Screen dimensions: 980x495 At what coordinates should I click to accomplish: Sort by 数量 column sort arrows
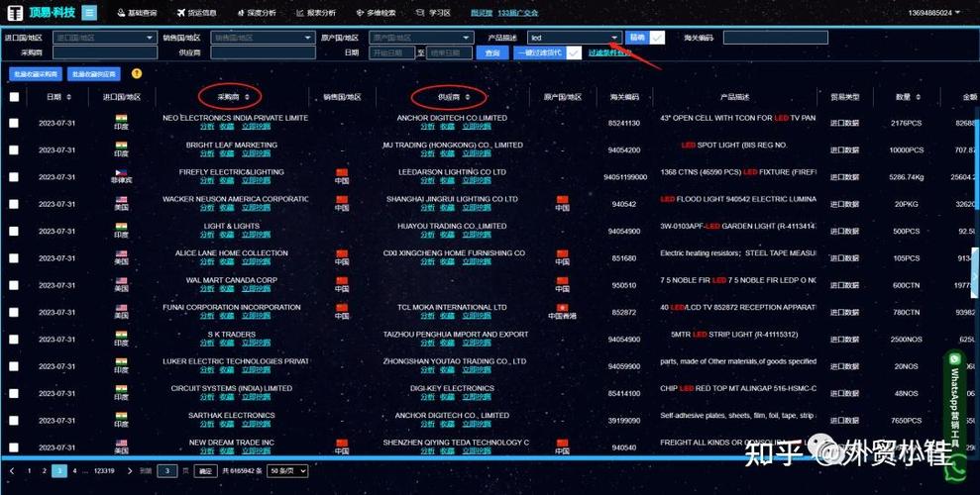[x=919, y=97]
